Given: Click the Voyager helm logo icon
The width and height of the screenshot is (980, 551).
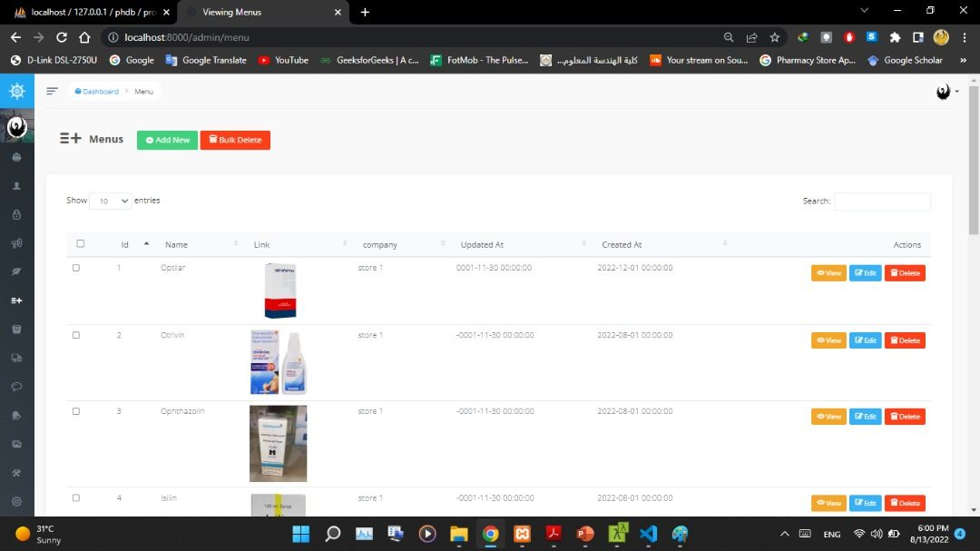Looking at the screenshot, I should click(17, 92).
